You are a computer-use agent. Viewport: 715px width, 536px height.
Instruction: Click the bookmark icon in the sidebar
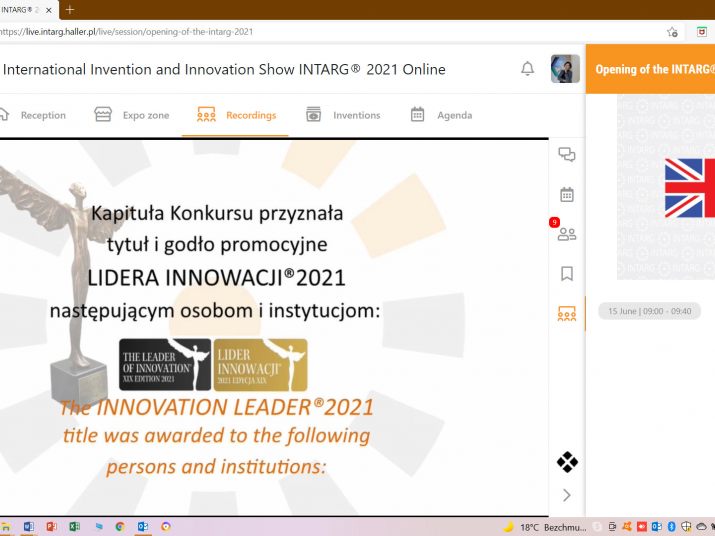[567, 273]
